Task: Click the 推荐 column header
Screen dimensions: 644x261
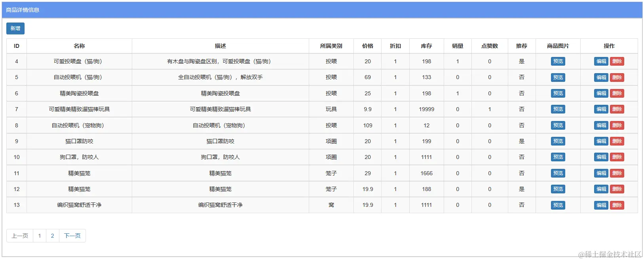Action: (522, 46)
